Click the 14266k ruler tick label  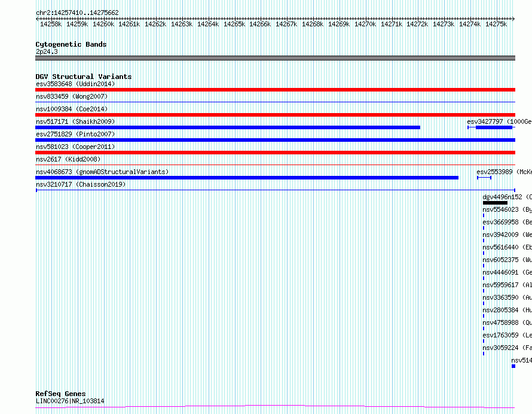click(260, 24)
